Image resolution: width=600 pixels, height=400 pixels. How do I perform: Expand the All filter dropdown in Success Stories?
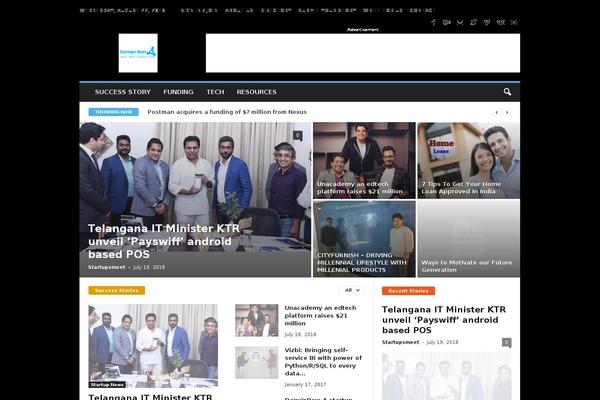[x=352, y=290]
